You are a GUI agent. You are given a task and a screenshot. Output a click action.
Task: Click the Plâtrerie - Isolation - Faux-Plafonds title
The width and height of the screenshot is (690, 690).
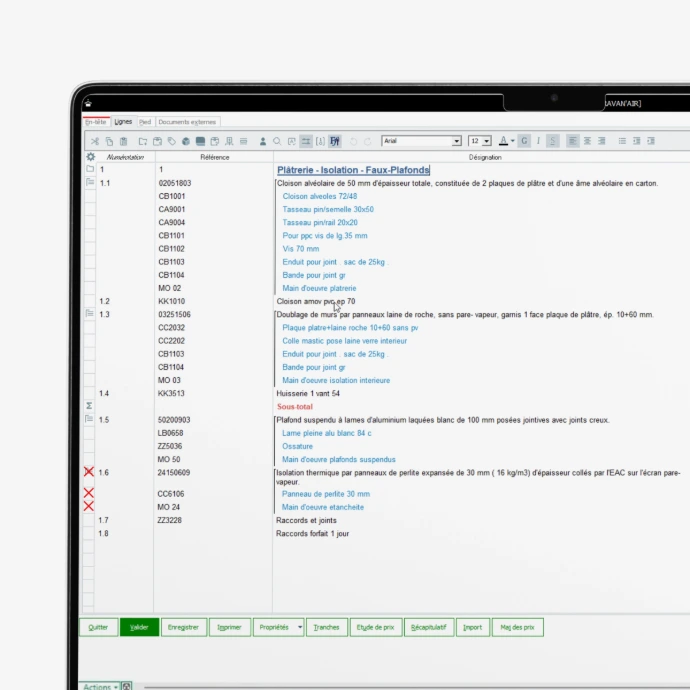pyautogui.click(x=353, y=170)
